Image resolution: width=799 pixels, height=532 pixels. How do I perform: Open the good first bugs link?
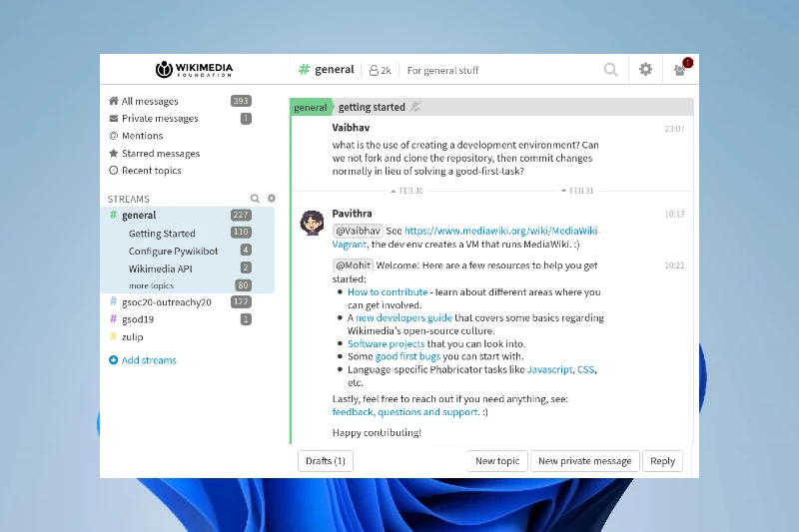407,356
